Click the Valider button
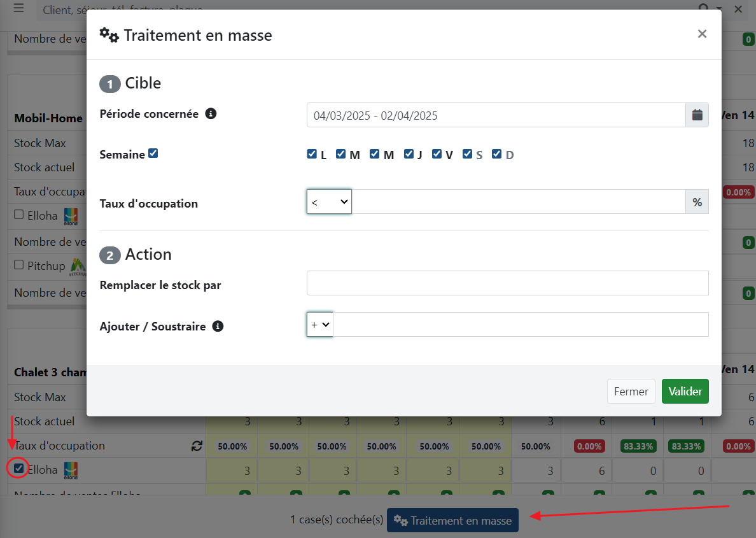This screenshot has width=756, height=538. (x=685, y=392)
